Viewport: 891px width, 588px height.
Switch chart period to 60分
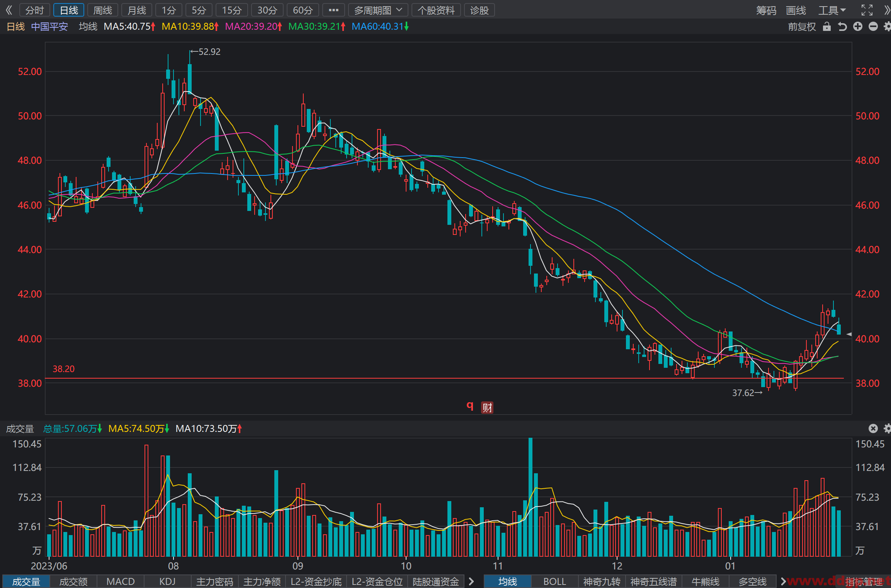pos(303,10)
